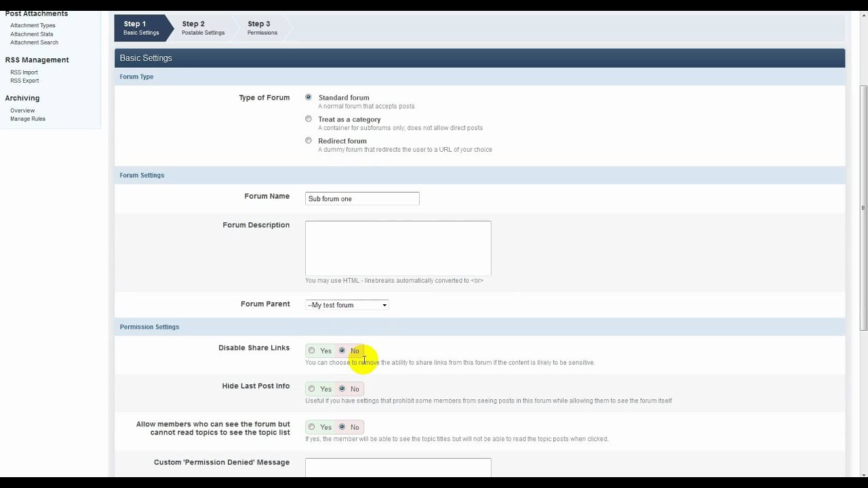Viewport: 868px width, 488px height.
Task: Open Attachment Search in sidebar
Action: (34, 42)
